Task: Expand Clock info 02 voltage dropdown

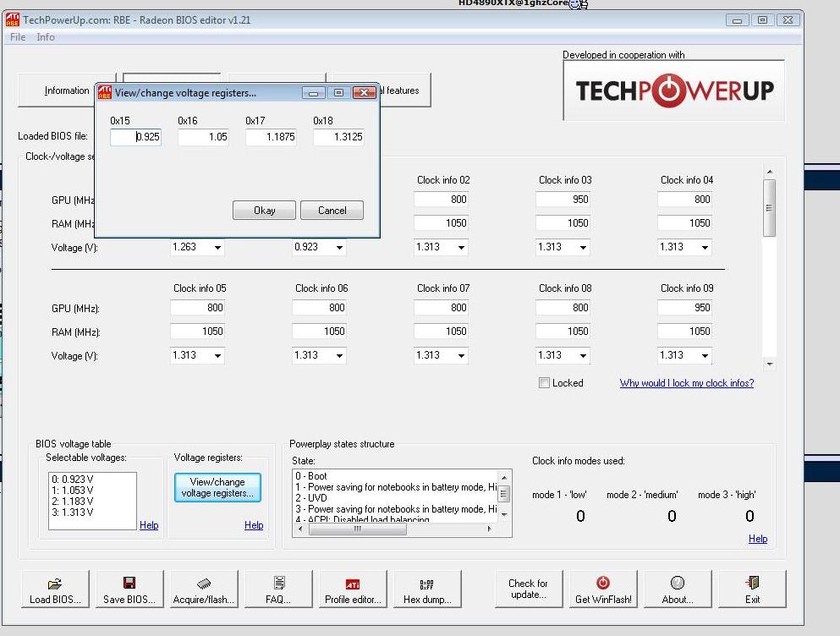Action: 461,247
